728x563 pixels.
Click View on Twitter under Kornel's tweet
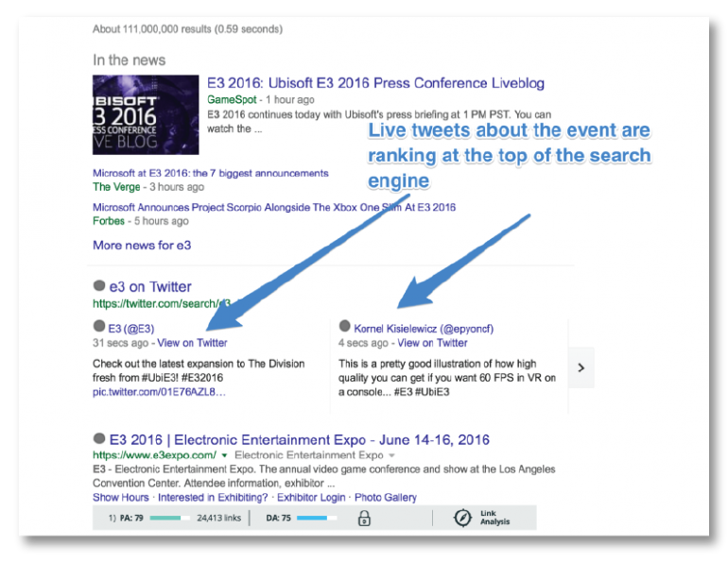432,343
